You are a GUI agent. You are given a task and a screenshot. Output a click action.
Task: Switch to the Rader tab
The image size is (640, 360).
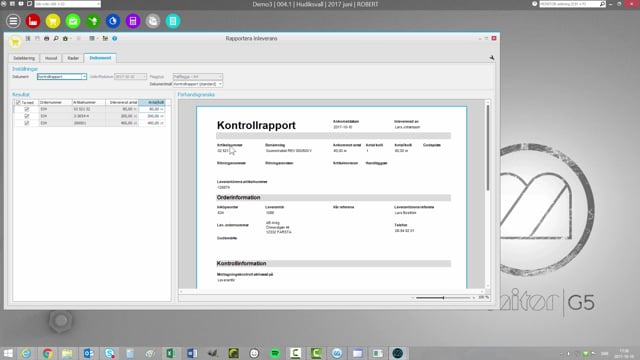73,58
